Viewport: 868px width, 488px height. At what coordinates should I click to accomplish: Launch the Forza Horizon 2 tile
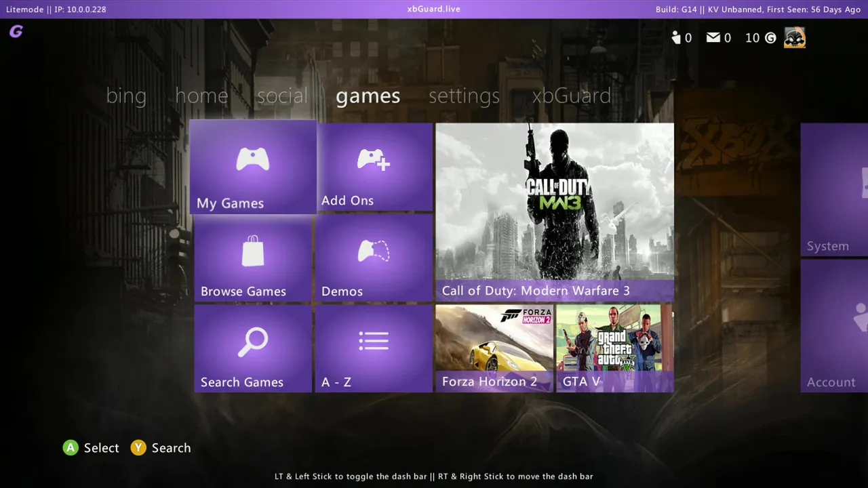(x=494, y=348)
